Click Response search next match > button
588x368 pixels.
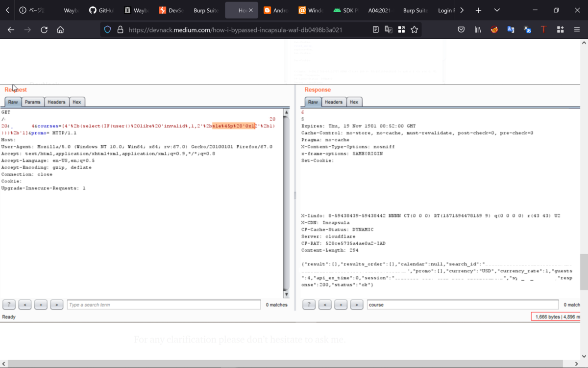(x=357, y=305)
